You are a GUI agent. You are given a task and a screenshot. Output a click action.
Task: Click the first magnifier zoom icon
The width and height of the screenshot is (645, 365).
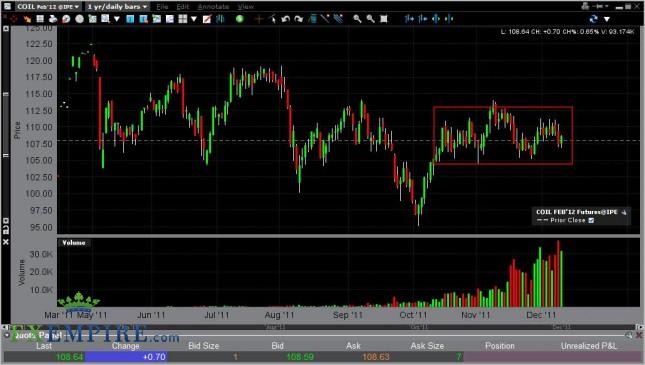(357, 19)
